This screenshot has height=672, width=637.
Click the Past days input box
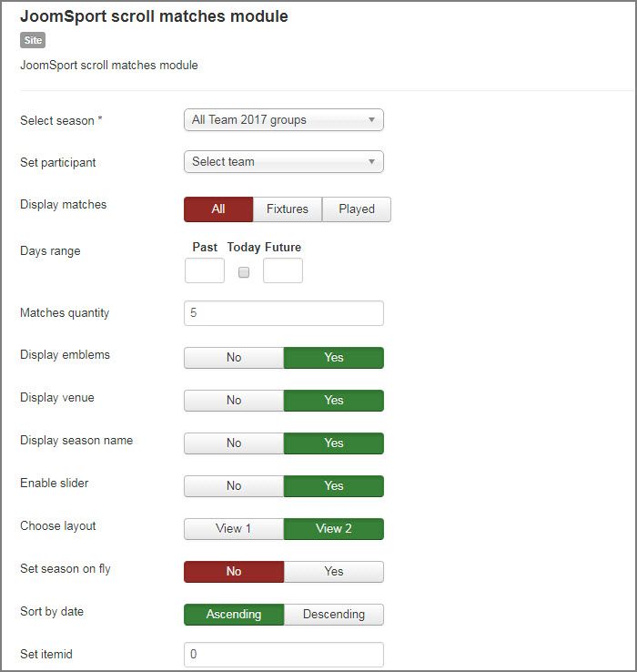205,270
